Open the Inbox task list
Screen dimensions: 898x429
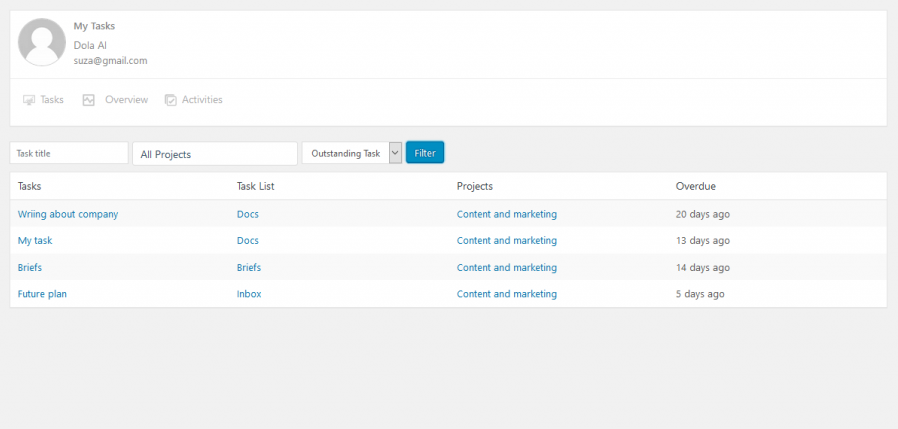point(249,294)
